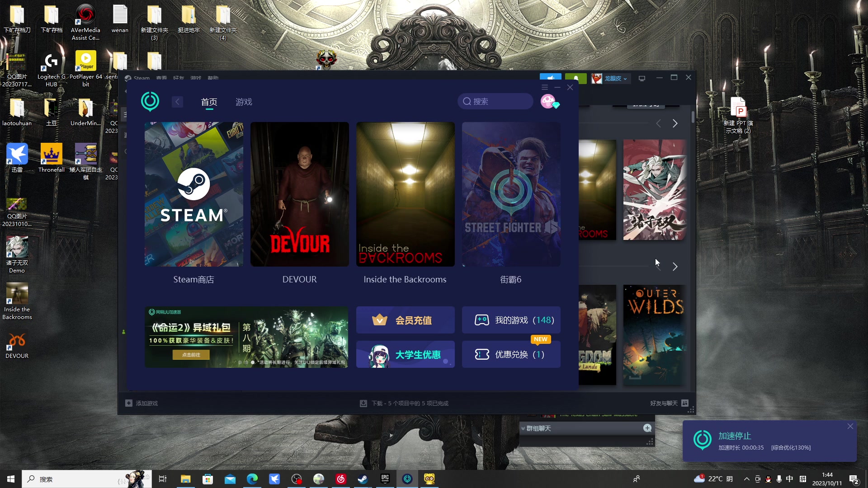Viewport: 868px width, 488px height.
Task: Click the Epic Games taskbar icon
Action: tap(385, 479)
